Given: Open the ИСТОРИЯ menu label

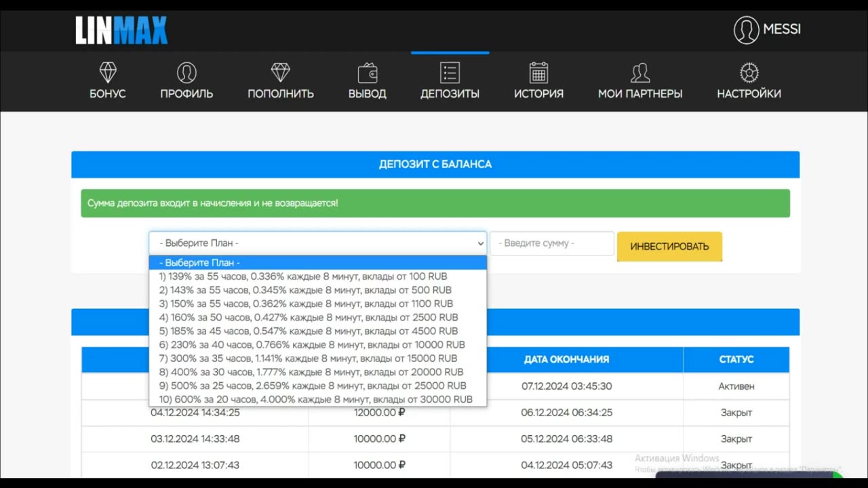Looking at the screenshot, I should pos(538,94).
